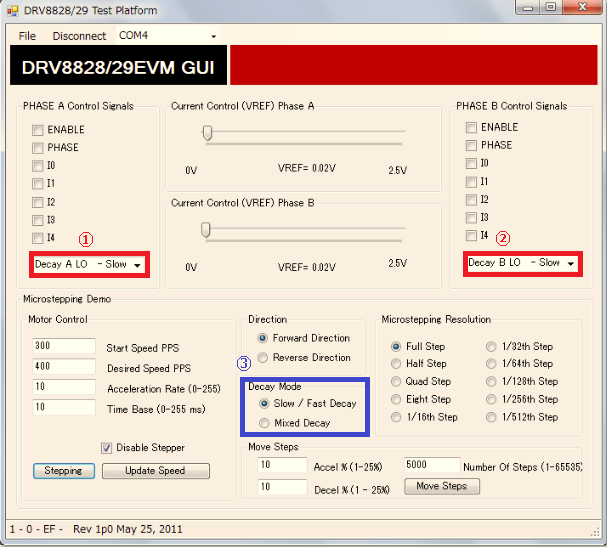Toggle Phase A PHASE checkbox

click(38, 148)
